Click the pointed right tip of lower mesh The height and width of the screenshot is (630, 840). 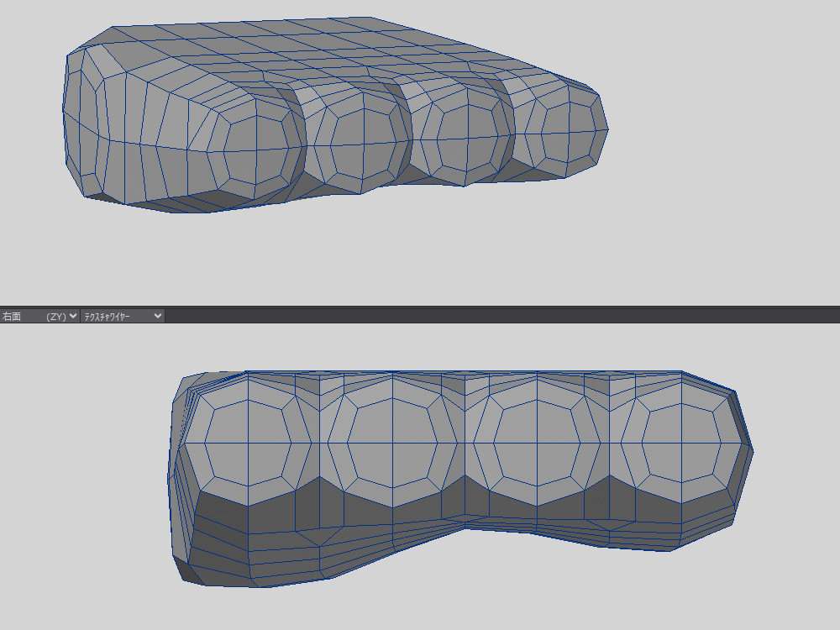click(751, 451)
